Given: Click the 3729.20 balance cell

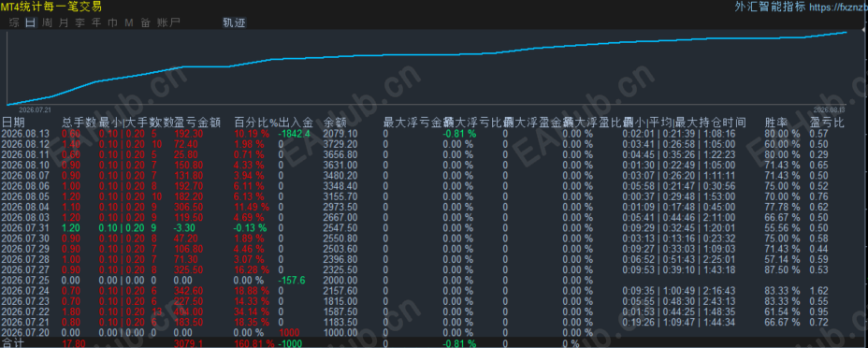Looking at the screenshot, I should 340,144.
